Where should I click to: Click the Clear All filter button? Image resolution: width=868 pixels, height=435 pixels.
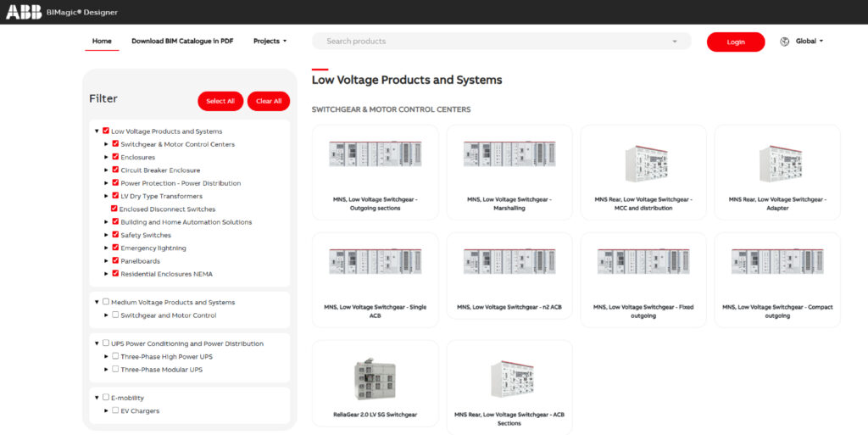(x=269, y=101)
